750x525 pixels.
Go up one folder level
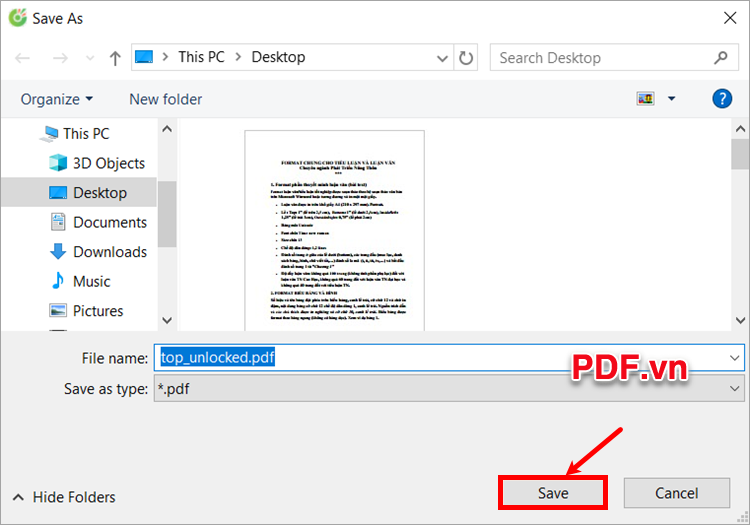point(115,58)
